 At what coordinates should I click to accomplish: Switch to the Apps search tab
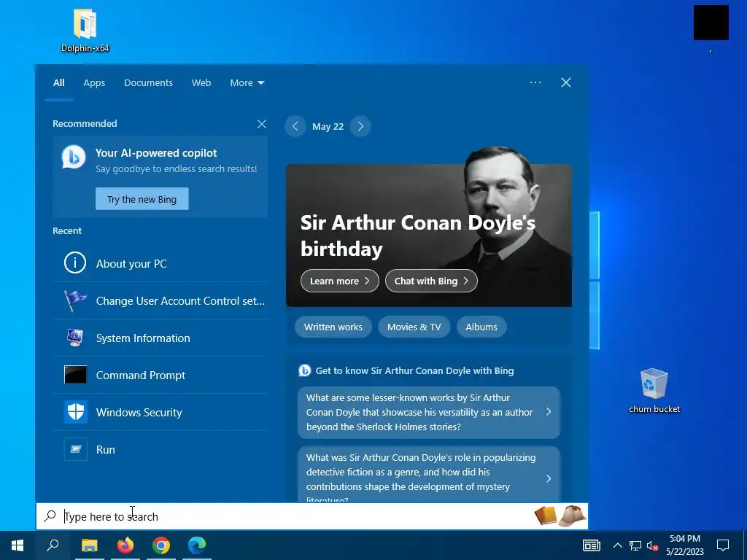[94, 83]
